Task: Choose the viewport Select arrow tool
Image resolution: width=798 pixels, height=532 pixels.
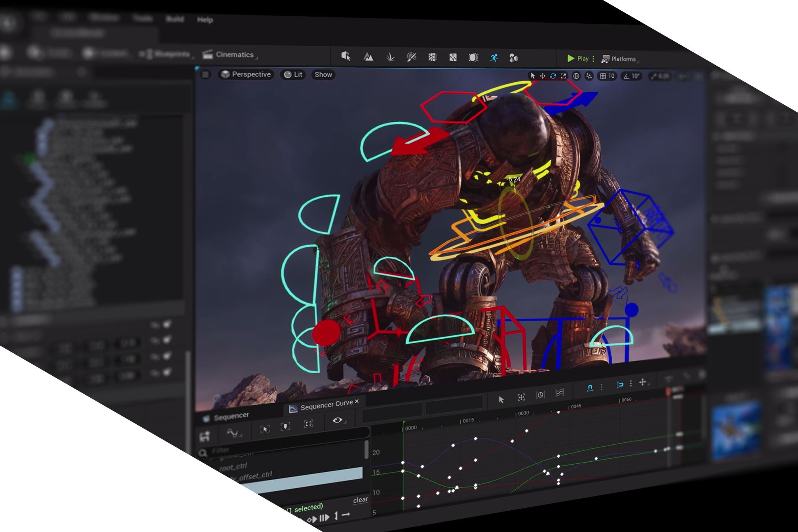Action: [532, 76]
